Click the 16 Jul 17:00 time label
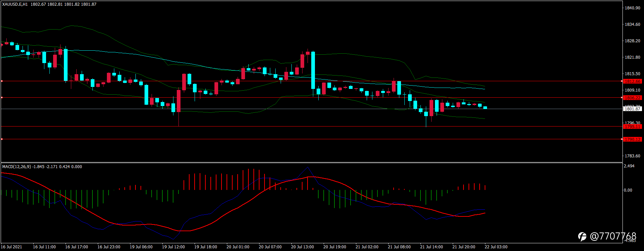The width and height of the screenshot is (644, 251). coord(77,247)
